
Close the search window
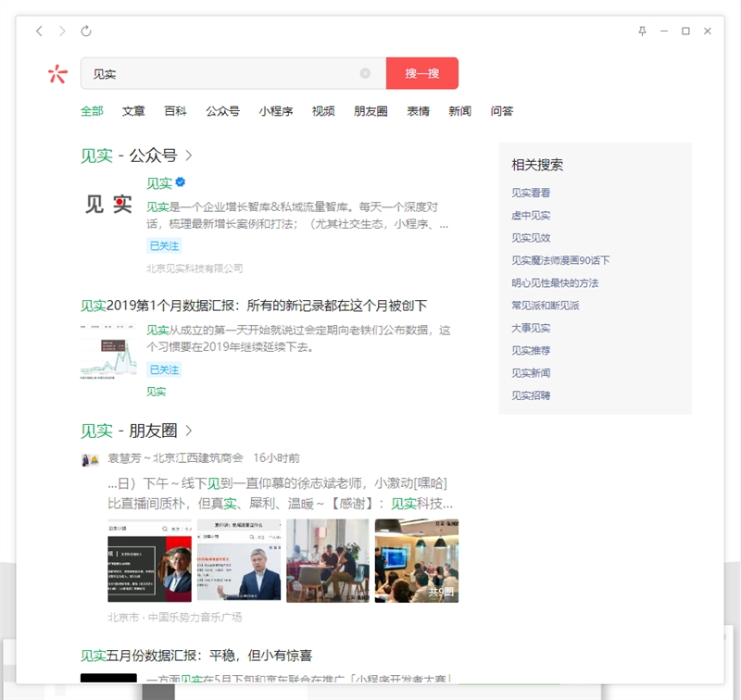[708, 31]
